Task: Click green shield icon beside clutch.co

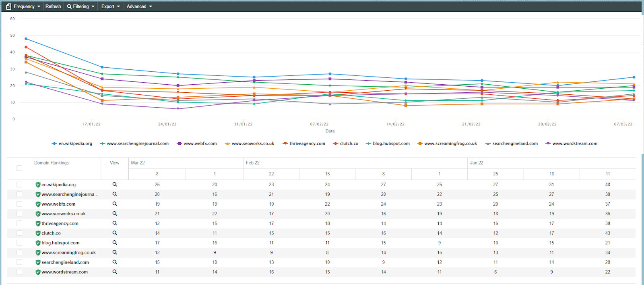Action: (38, 233)
